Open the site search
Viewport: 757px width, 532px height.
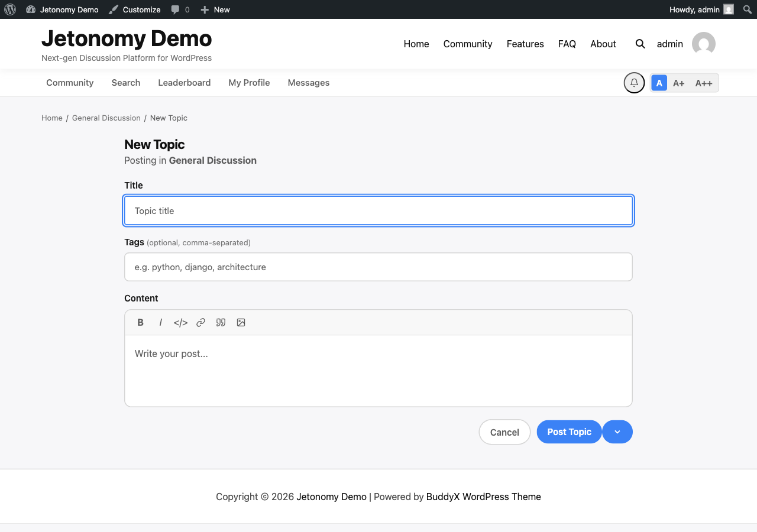640,44
